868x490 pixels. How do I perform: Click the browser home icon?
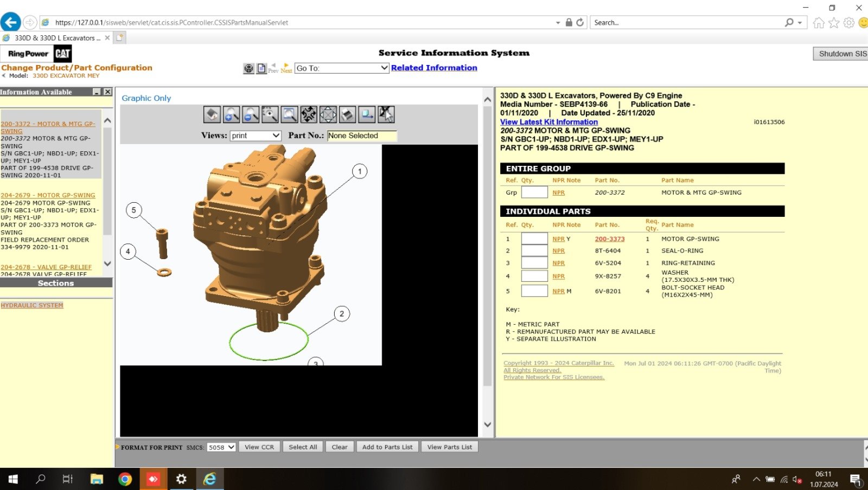click(819, 22)
